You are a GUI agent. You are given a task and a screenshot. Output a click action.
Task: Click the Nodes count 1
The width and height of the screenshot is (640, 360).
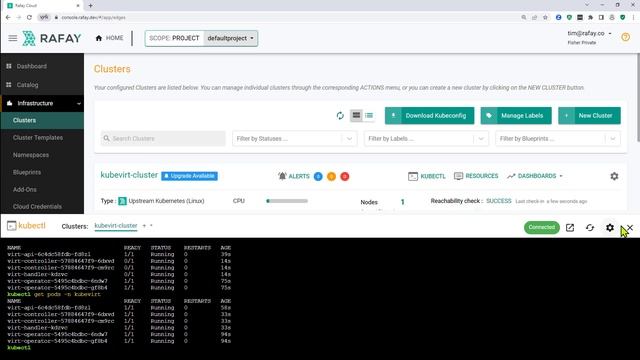(402, 202)
